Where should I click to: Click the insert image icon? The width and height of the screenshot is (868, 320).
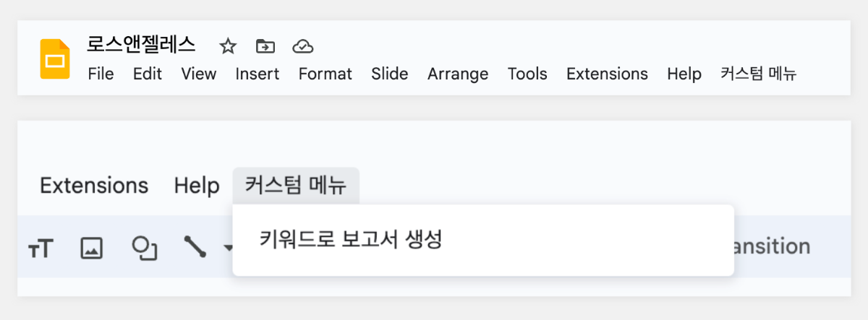pyautogui.click(x=91, y=248)
